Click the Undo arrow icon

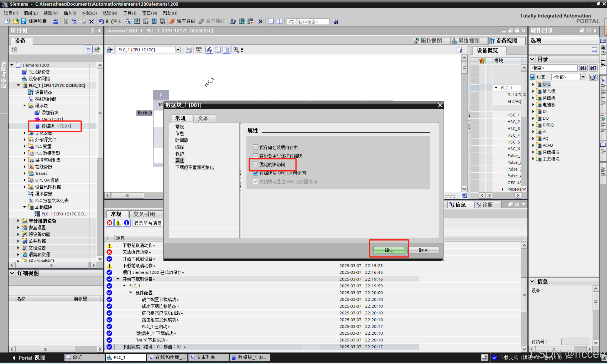(101, 21)
